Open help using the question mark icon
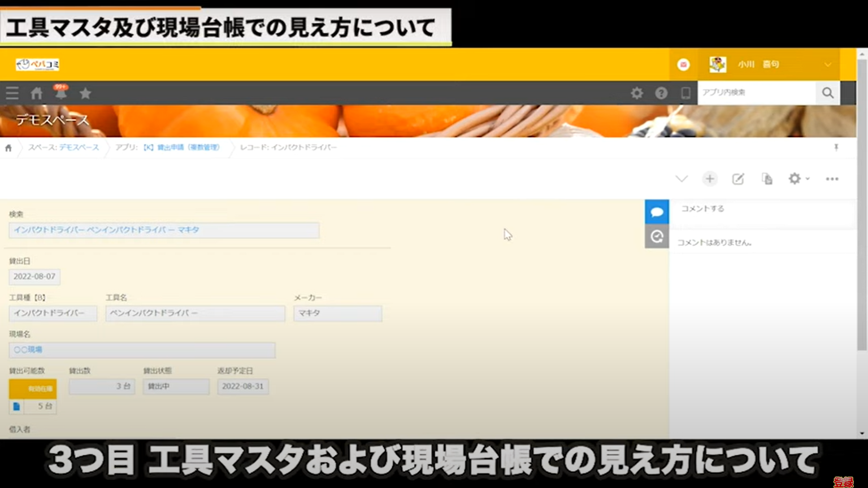868x488 pixels. tap(661, 93)
